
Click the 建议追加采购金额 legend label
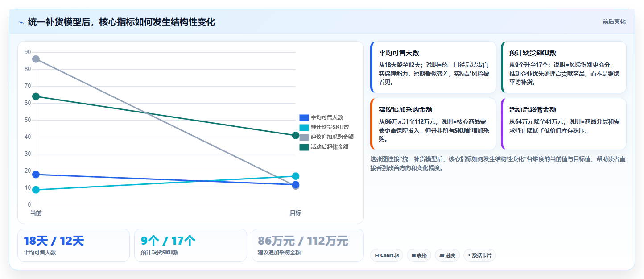332,137
